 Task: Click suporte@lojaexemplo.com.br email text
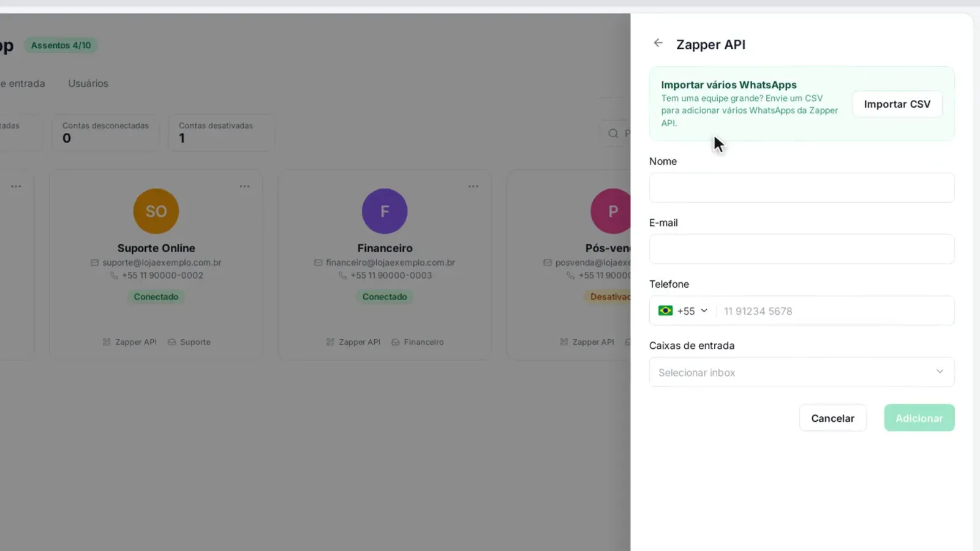pos(162,263)
